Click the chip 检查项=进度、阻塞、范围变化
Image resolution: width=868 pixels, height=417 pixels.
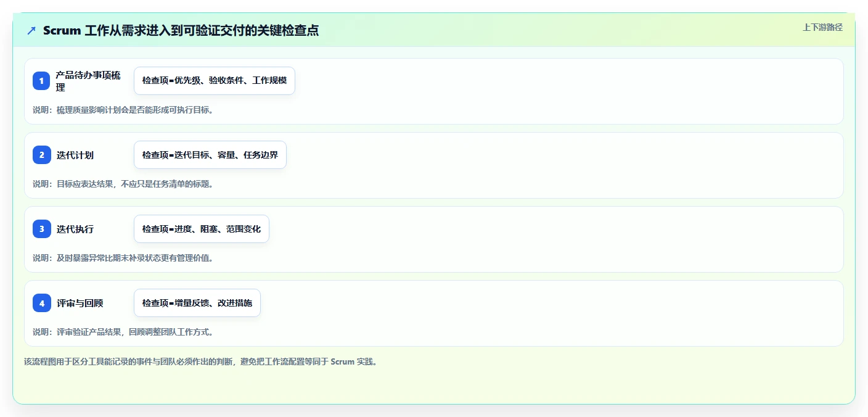pyautogui.click(x=202, y=229)
